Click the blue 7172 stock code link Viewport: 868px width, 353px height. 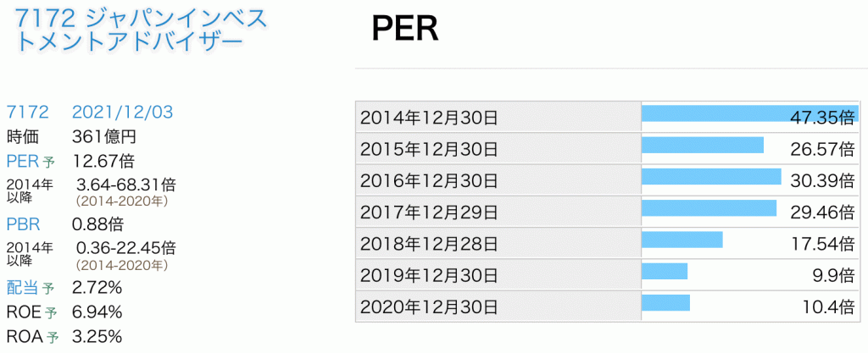tap(27, 113)
